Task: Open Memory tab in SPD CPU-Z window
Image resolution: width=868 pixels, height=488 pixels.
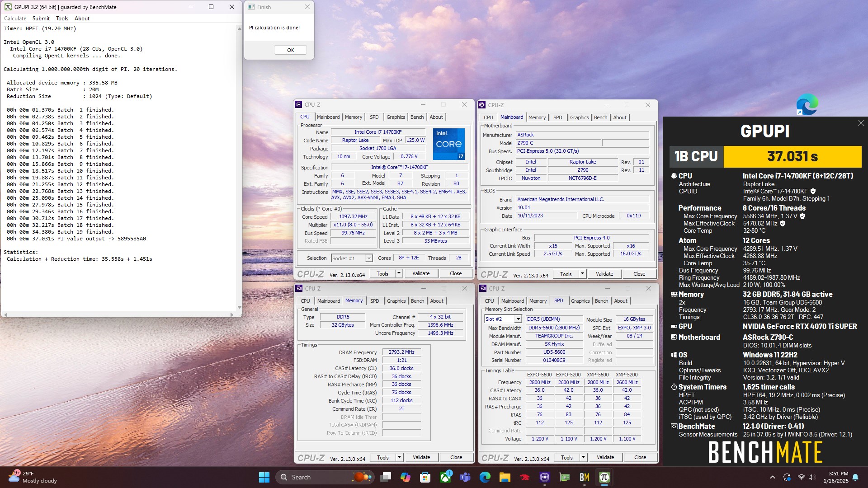Action: coord(538,301)
